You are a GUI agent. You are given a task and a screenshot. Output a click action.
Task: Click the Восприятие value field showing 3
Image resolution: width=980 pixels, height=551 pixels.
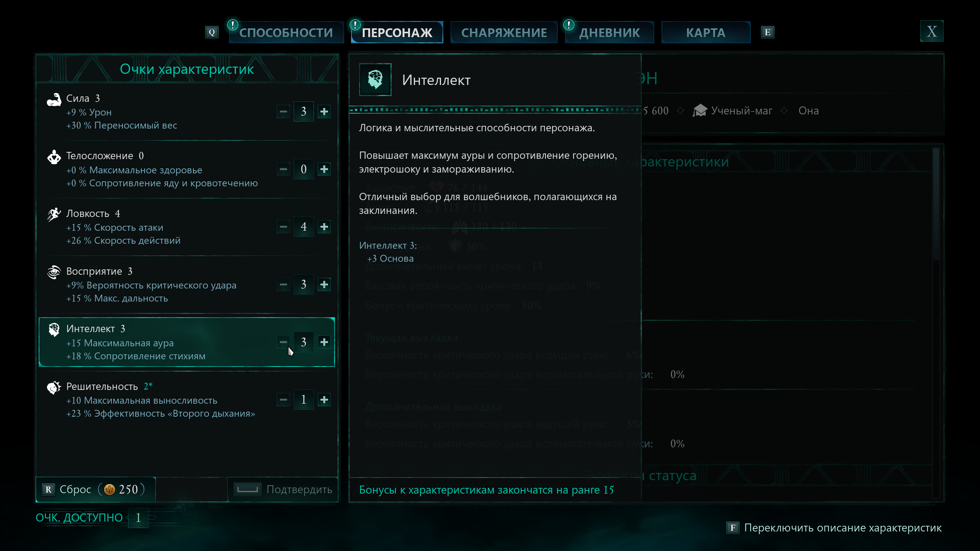pos(304,284)
